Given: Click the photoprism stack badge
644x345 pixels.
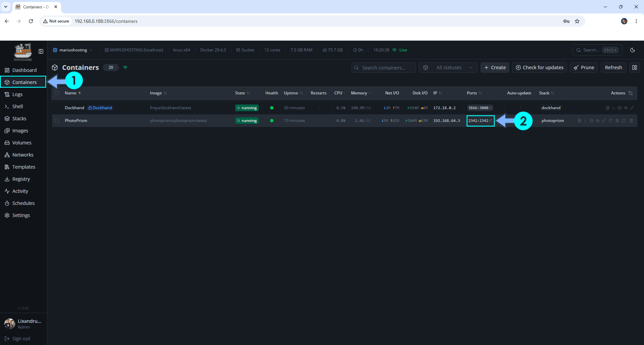Looking at the screenshot, I should (553, 121).
